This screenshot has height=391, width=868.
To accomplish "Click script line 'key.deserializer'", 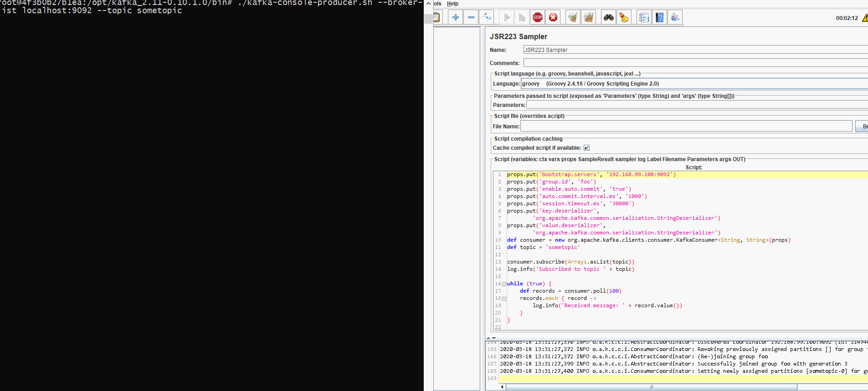I will (x=553, y=211).
